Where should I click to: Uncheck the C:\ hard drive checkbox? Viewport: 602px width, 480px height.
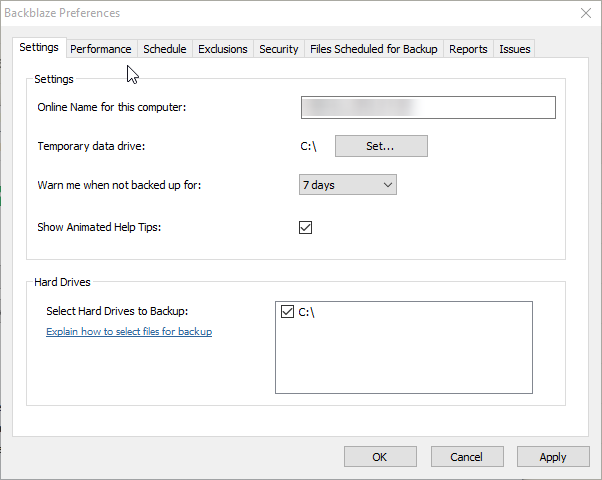(x=287, y=311)
